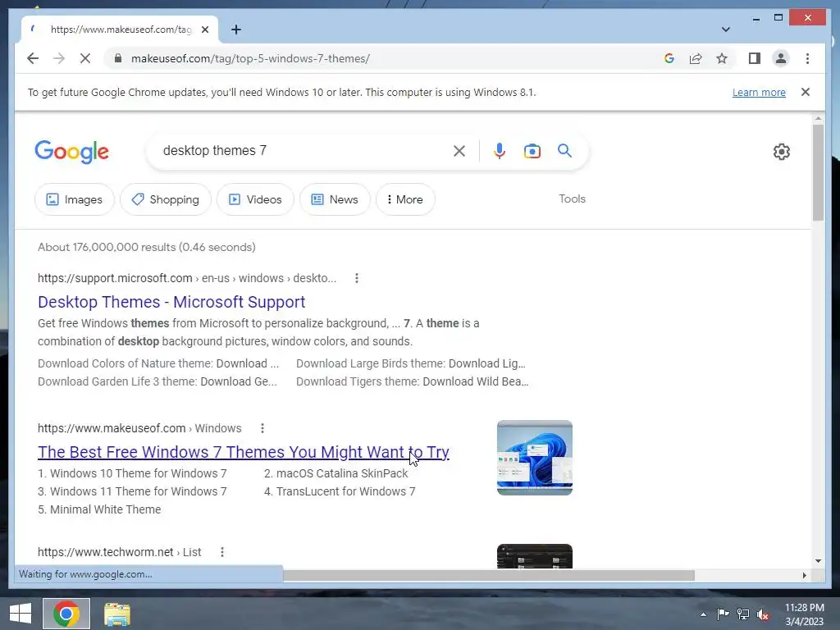Open File Explorer from the taskbar
Screen dimensions: 840x630
pos(116,614)
